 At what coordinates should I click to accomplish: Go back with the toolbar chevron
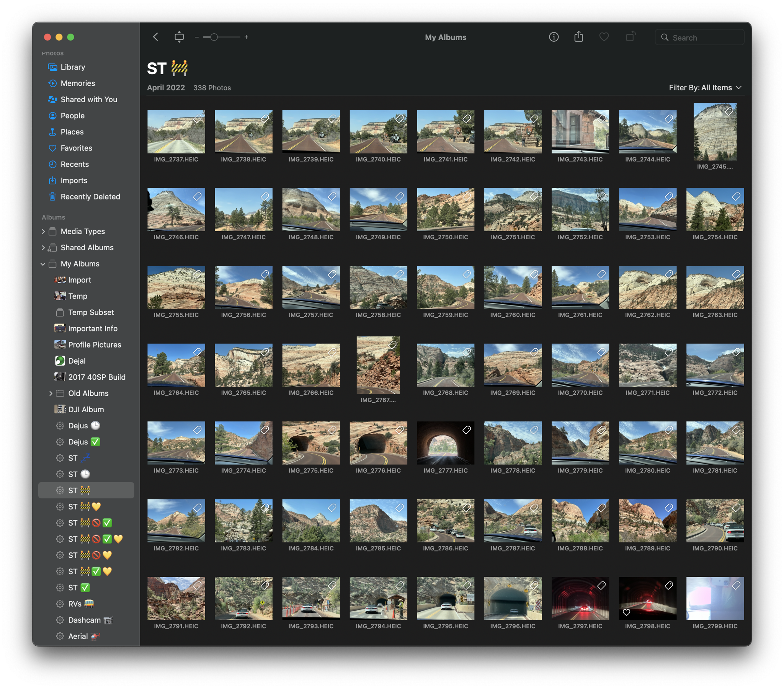[155, 37]
